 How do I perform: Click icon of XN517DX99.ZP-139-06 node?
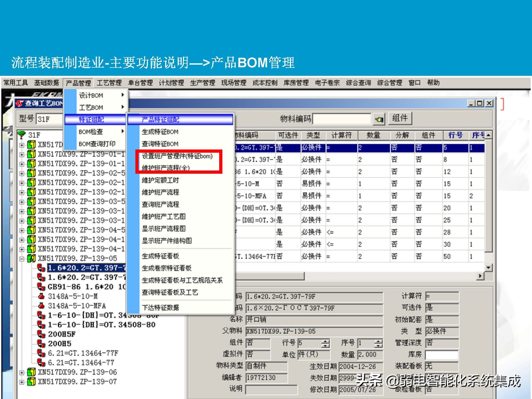point(32,372)
